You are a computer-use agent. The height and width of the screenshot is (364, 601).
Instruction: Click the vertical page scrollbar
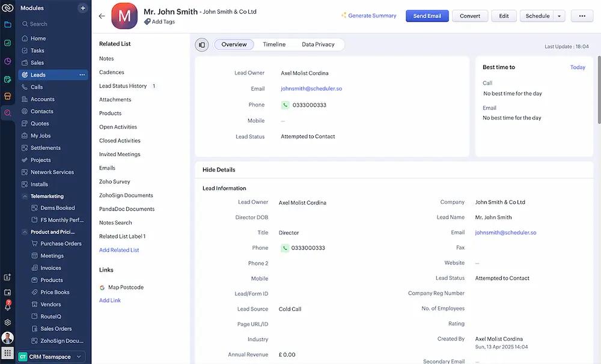click(599, 90)
